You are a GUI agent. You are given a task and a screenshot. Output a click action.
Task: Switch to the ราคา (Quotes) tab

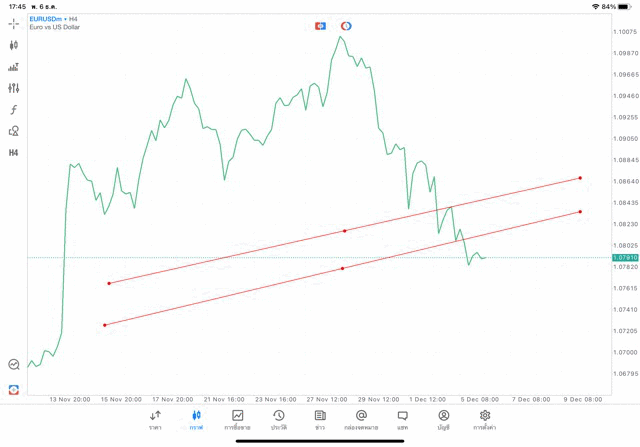click(x=155, y=419)
